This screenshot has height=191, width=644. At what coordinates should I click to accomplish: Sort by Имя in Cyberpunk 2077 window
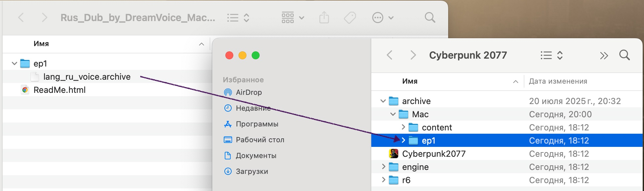click(410, 81)
